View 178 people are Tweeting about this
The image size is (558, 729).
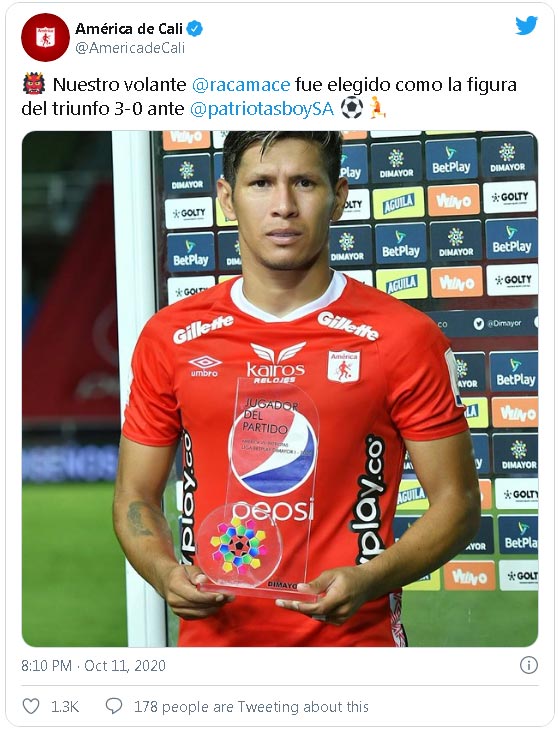coord(251,707)
